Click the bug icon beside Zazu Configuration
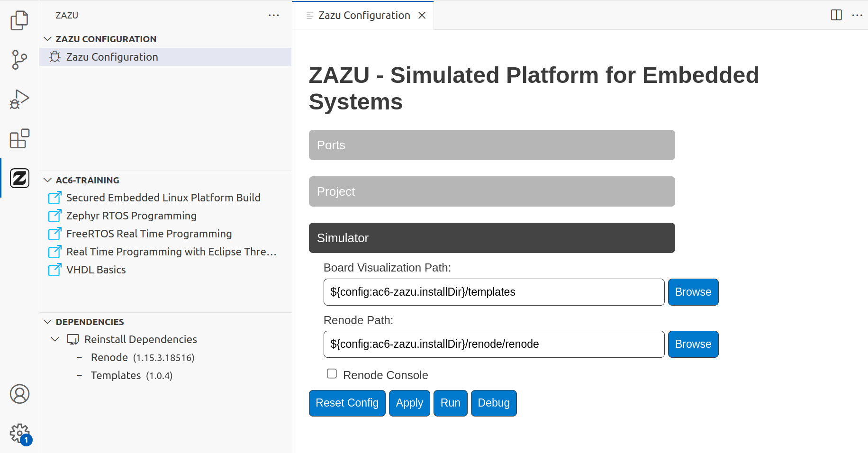868x453 pixels. coord(55,57)
